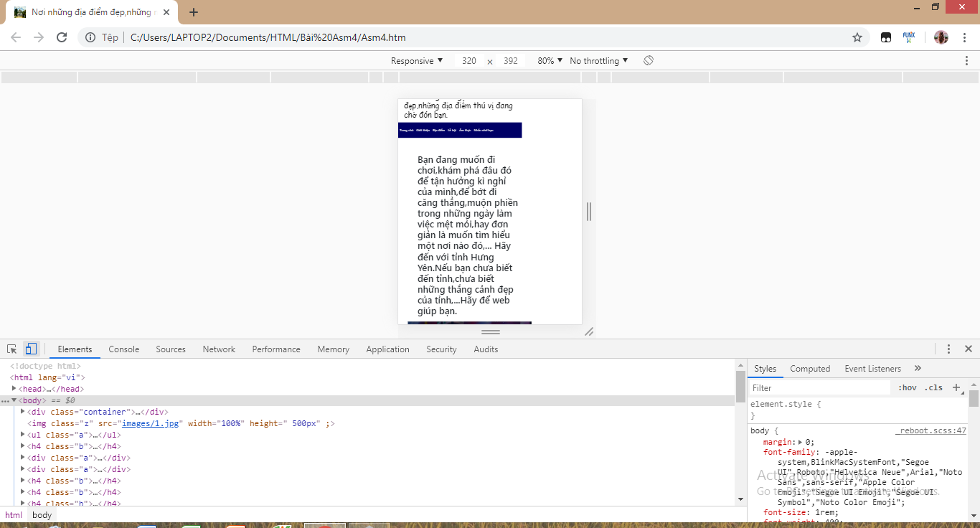This screenshot has height=528, width=980.
Task: Toggle the :hov element state panel
Action: 908,387
